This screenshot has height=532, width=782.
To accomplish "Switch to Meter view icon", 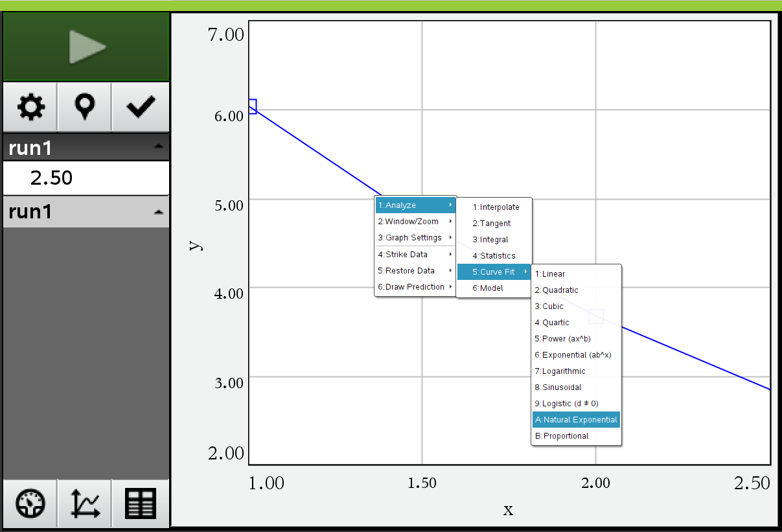I will [30, 504].
